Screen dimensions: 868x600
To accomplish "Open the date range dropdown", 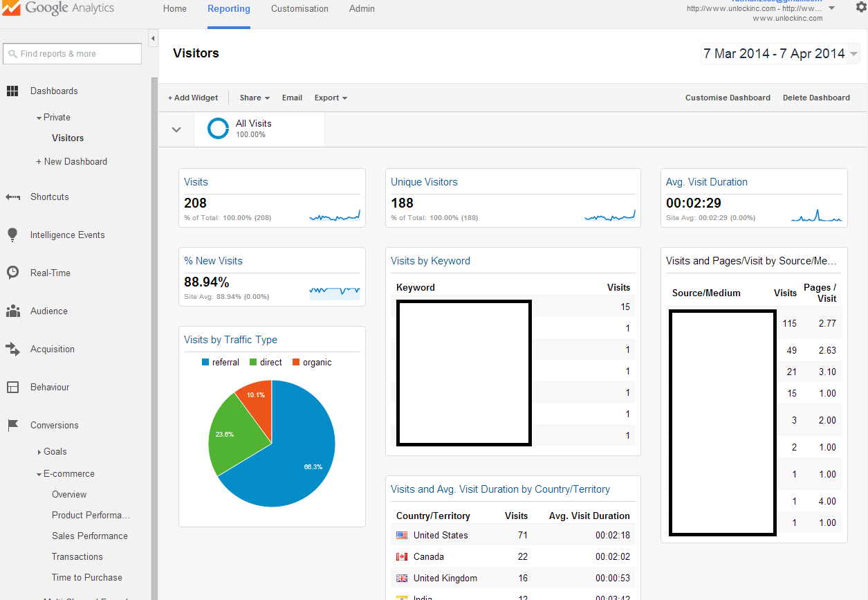I will pyautogui.click(x=779, y=53).
